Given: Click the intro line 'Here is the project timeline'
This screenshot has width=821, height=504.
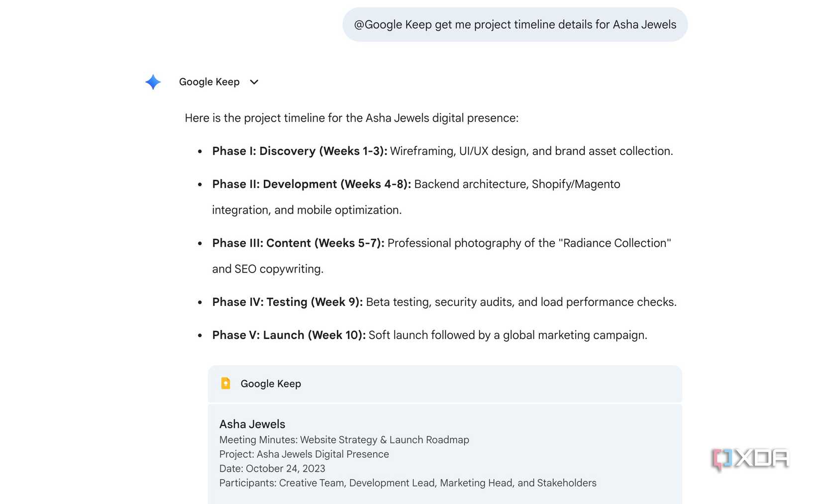Looking at the screenshot, I should (x=352, y=118).
